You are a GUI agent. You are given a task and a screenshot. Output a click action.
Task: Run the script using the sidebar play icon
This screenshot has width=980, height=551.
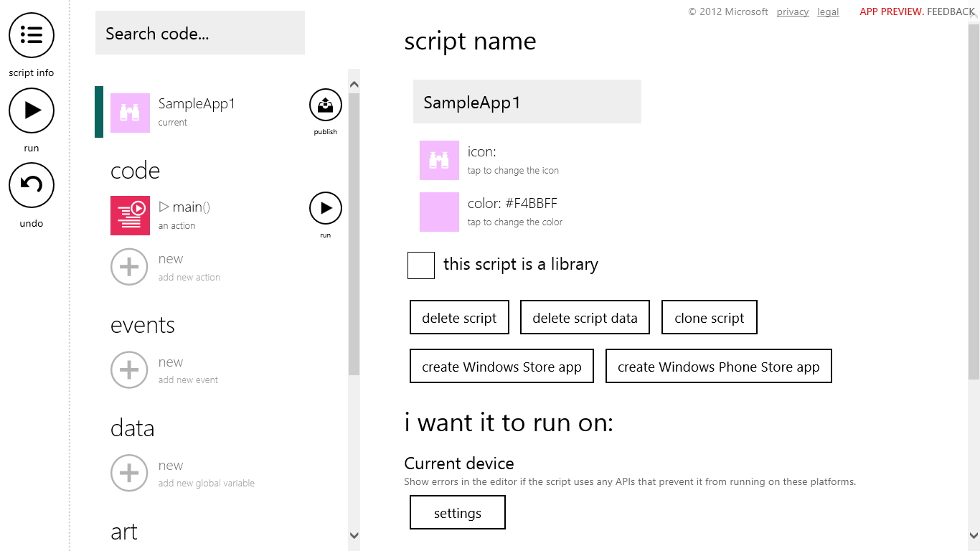click(31, 110)
